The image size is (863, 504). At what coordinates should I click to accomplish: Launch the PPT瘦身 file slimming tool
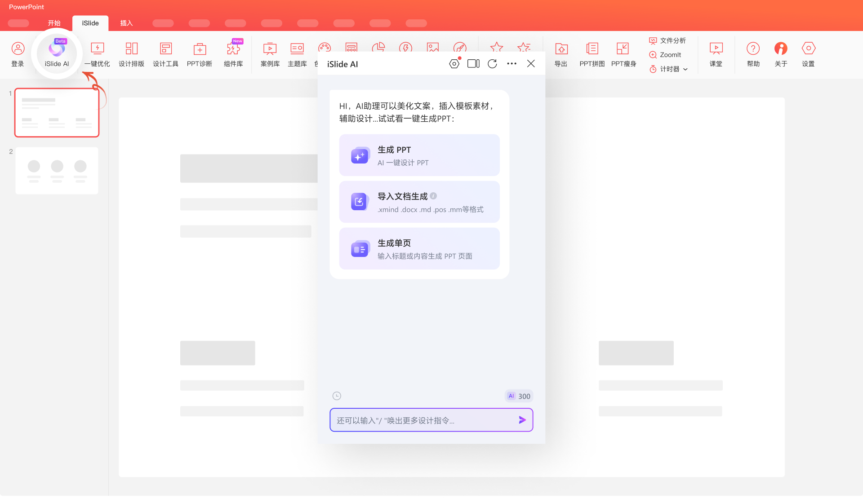623,54
